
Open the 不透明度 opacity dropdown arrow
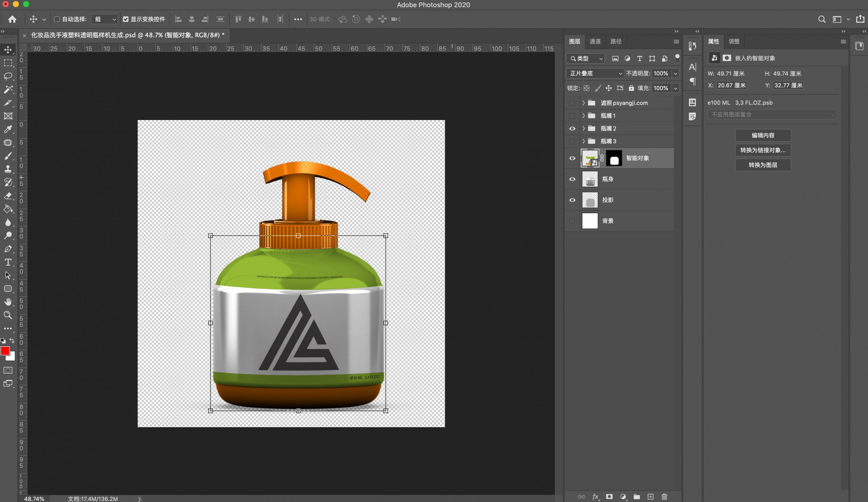coord(675,73)
